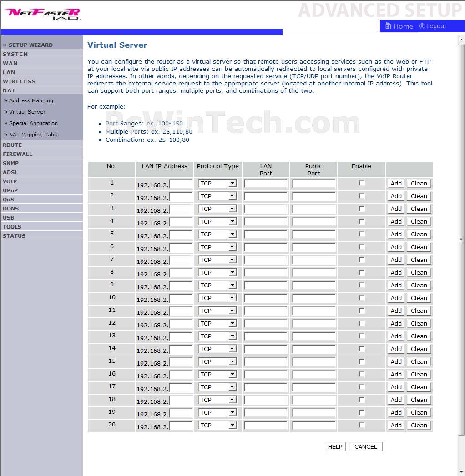The height and width of the screenshot is (476, 465).
Task: Clean the entry in row 7
Action: [x=419, y=260]
